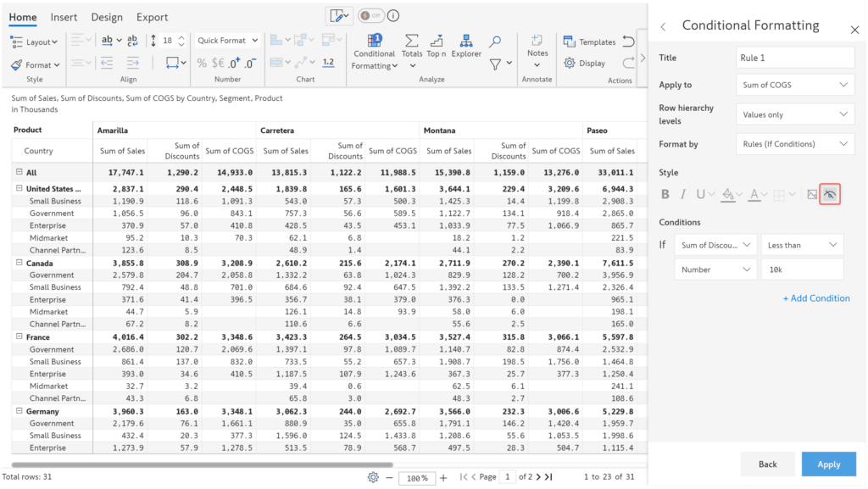The width and height of the screenshot is (868, 489).
Task: Open the Apply to dropdown
Action: (x=793, y=84)
